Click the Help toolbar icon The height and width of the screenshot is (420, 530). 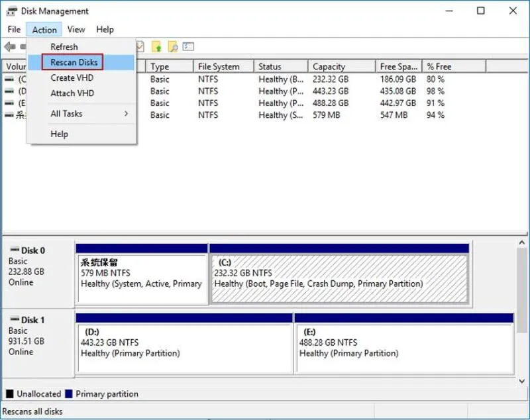pyautogui.click(x=188, y=46)
